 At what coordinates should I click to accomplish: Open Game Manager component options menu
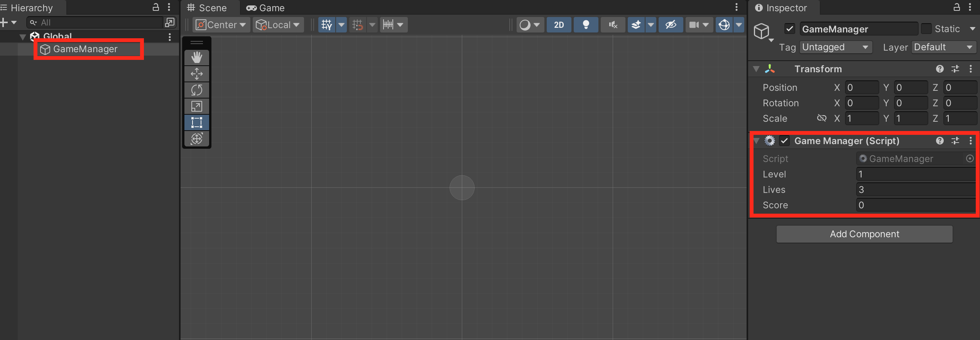(x=971, y=141)
